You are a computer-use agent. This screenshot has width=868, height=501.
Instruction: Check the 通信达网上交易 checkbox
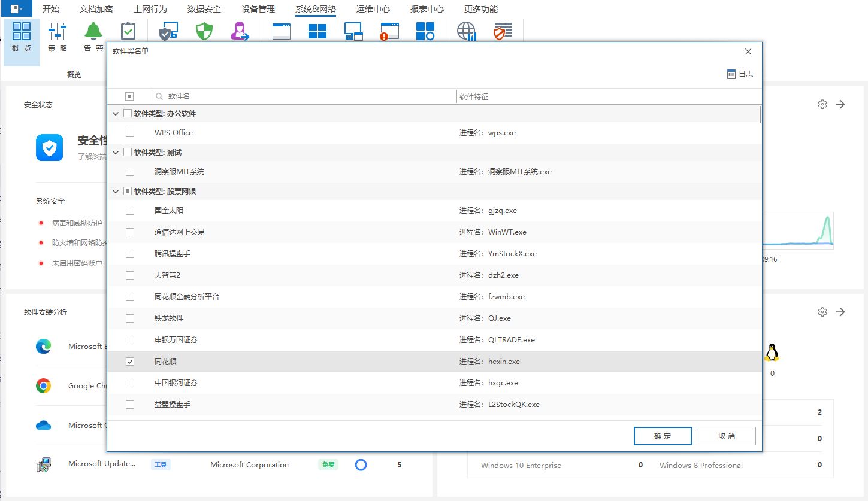click(x=130, y=232)
